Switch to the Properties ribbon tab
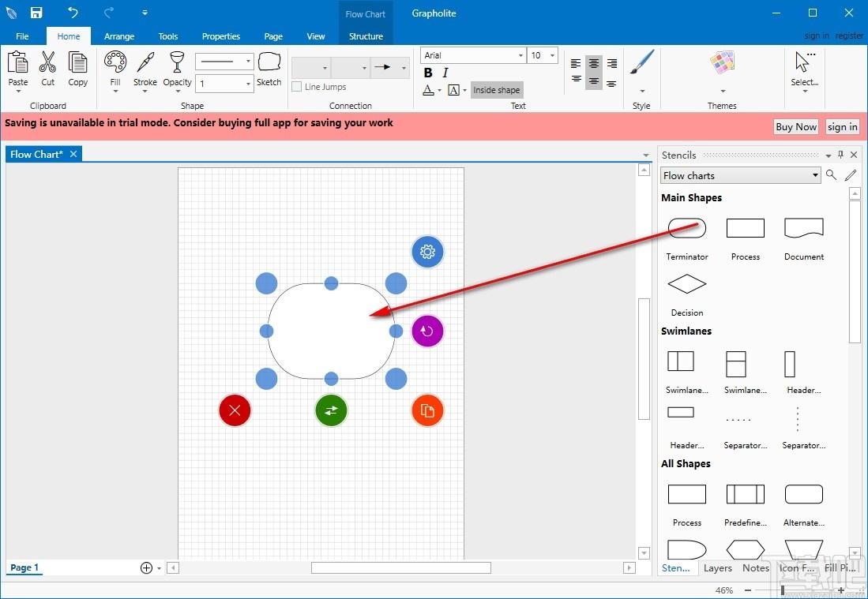868x599 pixels. [221, 36]
